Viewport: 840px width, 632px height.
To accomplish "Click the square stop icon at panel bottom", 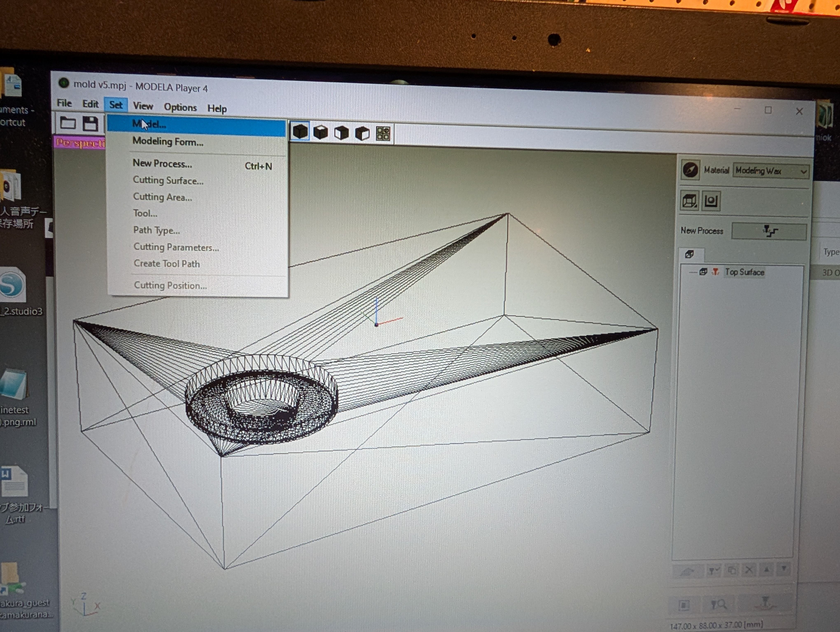I will click(x=684, y=605).
